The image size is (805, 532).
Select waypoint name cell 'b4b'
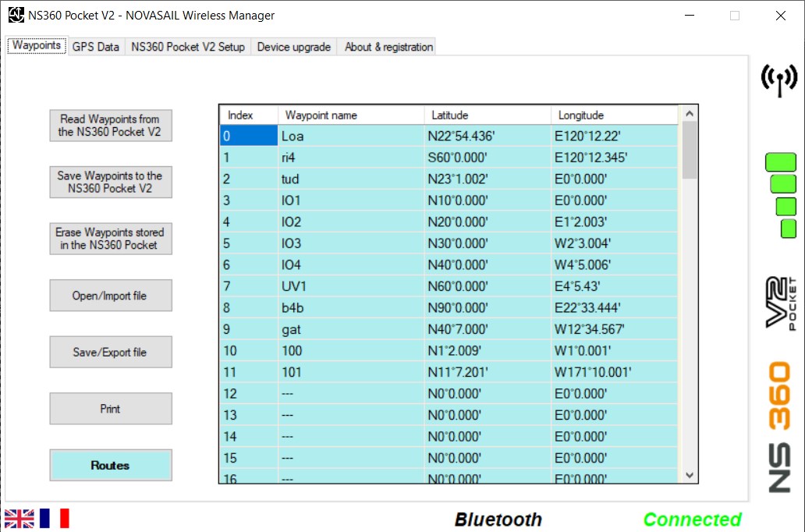(x=351, y=307)
